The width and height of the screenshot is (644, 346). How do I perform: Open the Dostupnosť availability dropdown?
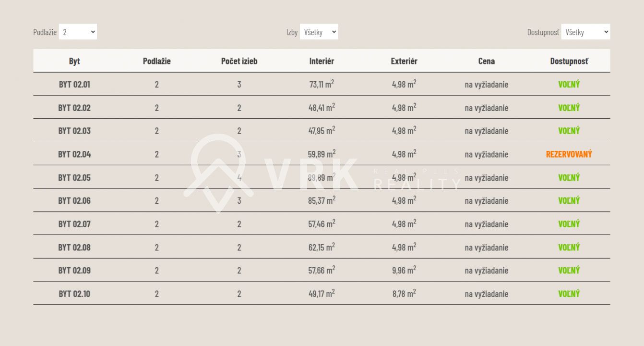point(585,32)
